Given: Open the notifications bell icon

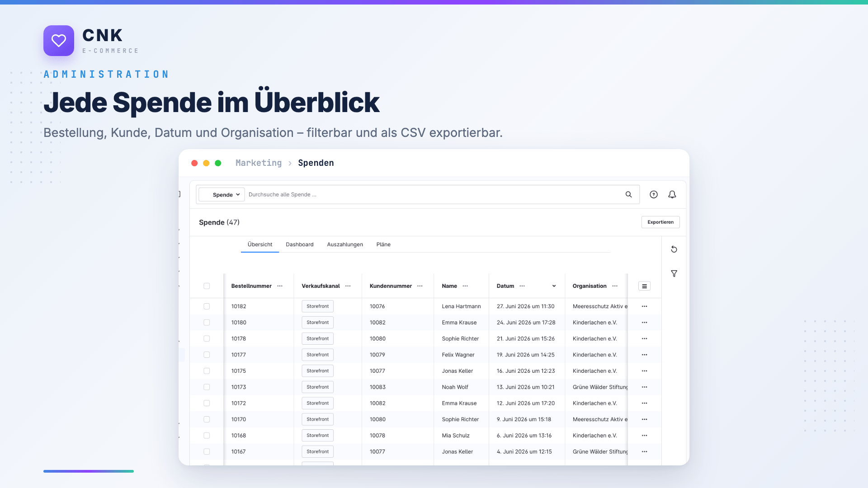Looking at the screenshot, I should [x=672, y=194].
